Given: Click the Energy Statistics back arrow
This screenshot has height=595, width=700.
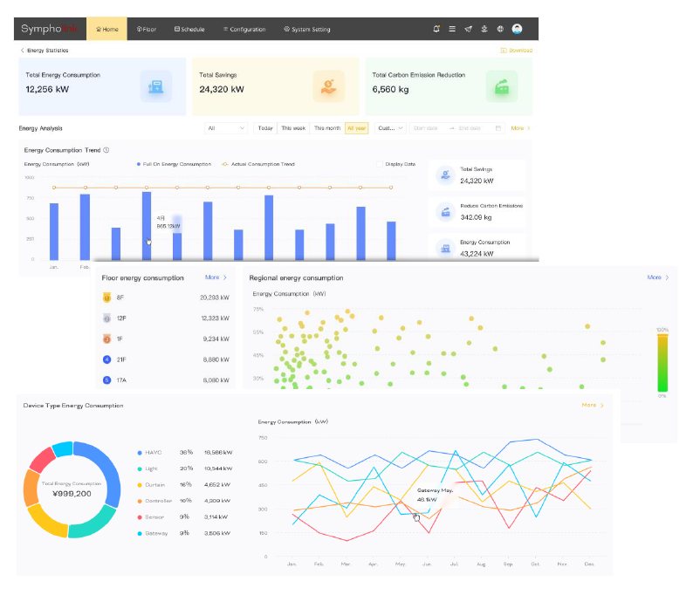Looking at the screenshot, I should click(x=23, y=51).
